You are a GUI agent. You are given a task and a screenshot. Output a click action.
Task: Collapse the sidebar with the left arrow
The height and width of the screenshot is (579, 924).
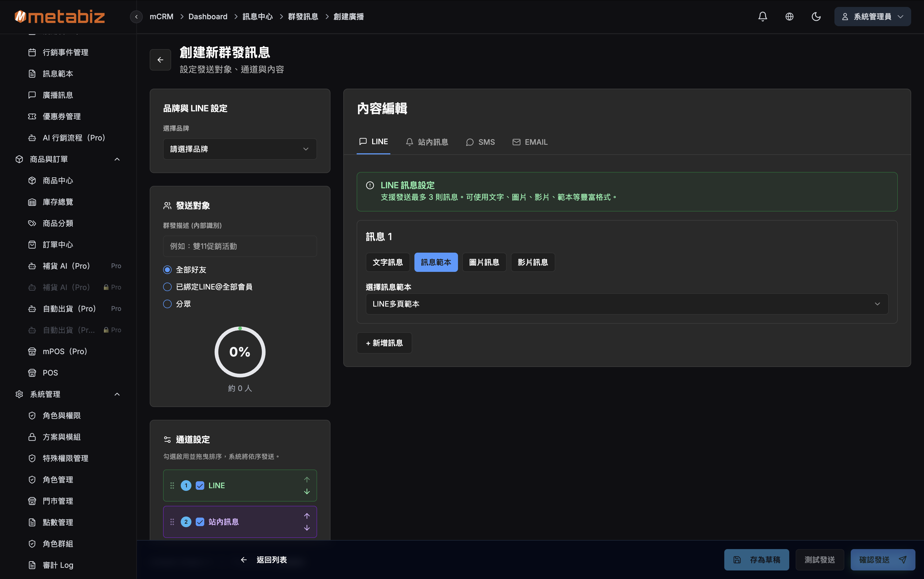tap(136, 17)
